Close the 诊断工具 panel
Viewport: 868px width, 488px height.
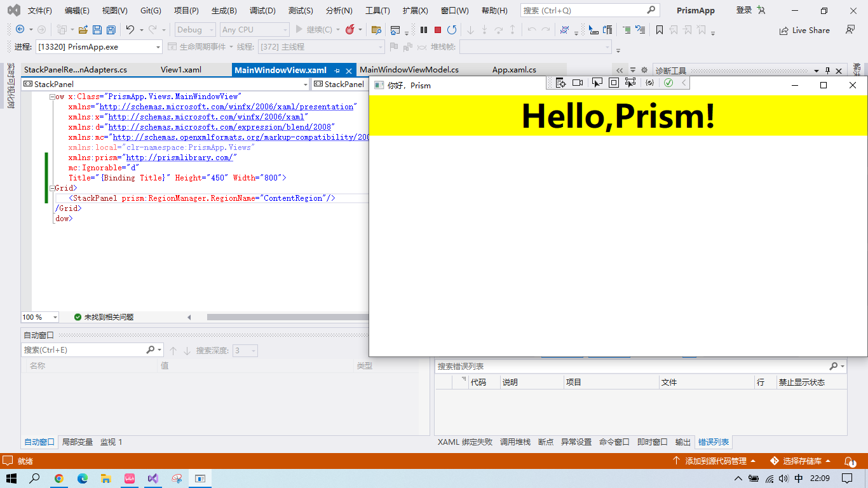(x=839, y=71)
